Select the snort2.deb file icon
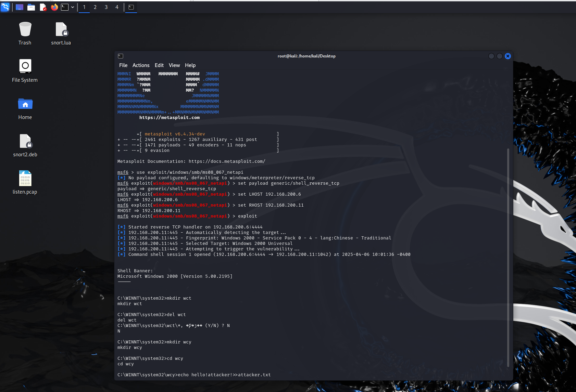The height and width of the screenshot is (392, 576). point(25,145)
